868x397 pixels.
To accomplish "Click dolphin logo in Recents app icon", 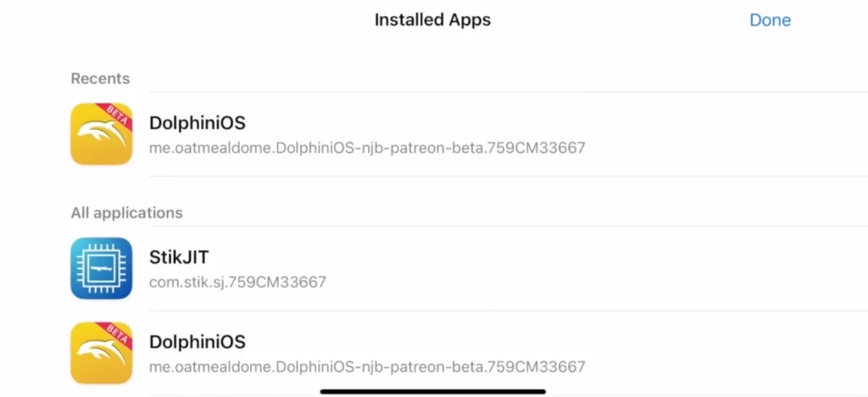I will tap(98, 137).
